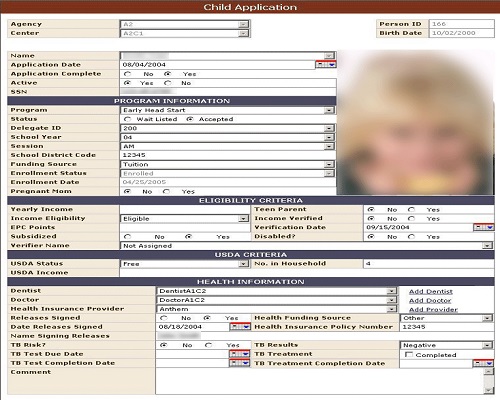The image size is (500, 400).
Task: Select No for Pregnant Mom
Action: click(127, 192)
